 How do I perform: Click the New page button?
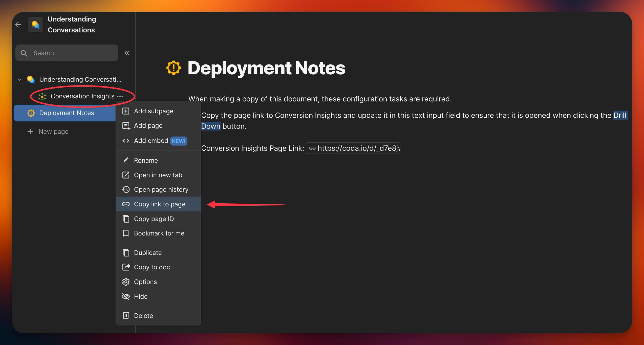[48, 132]
